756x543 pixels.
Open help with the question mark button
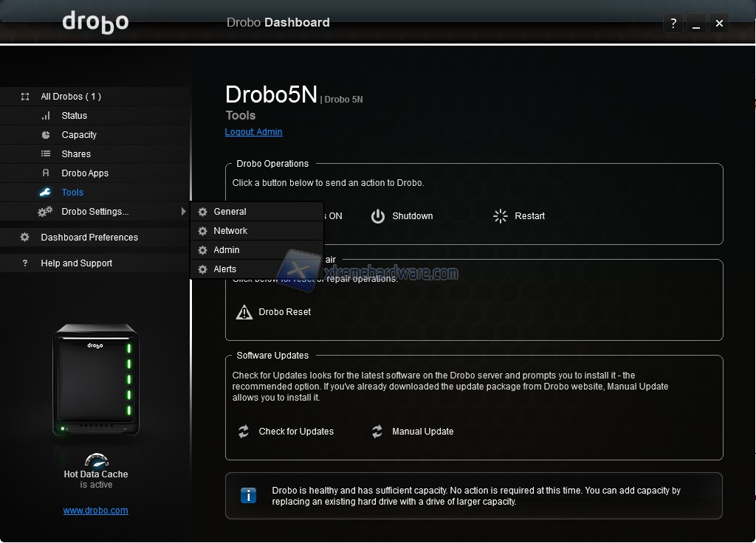(673, 23)
